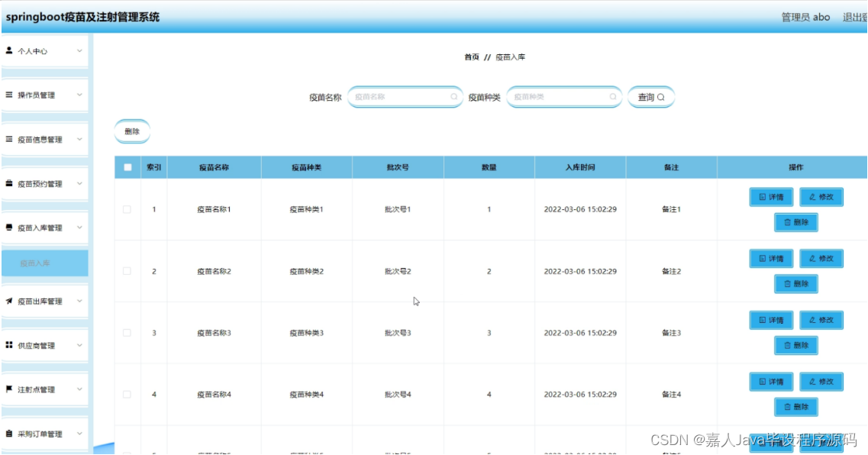Click the 首页 breadcrumb link
This screenshot has width=868, height=455.
pyautogui.click(x=472, y=57)
